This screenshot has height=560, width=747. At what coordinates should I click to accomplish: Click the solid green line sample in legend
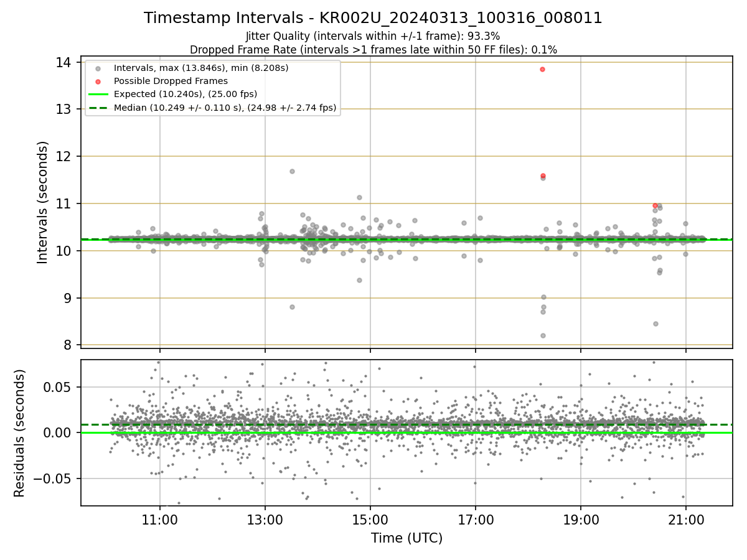coord(98,95)
